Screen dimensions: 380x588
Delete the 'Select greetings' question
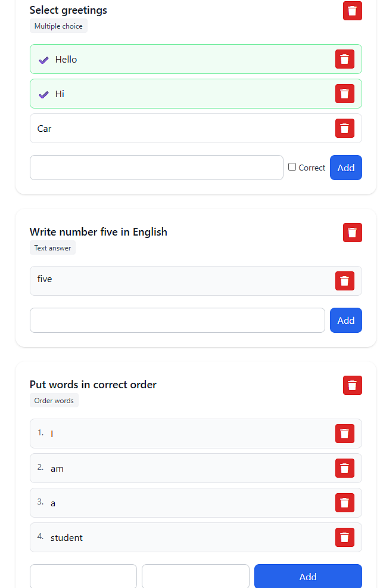pyautogui.click(x=352, y=11)
